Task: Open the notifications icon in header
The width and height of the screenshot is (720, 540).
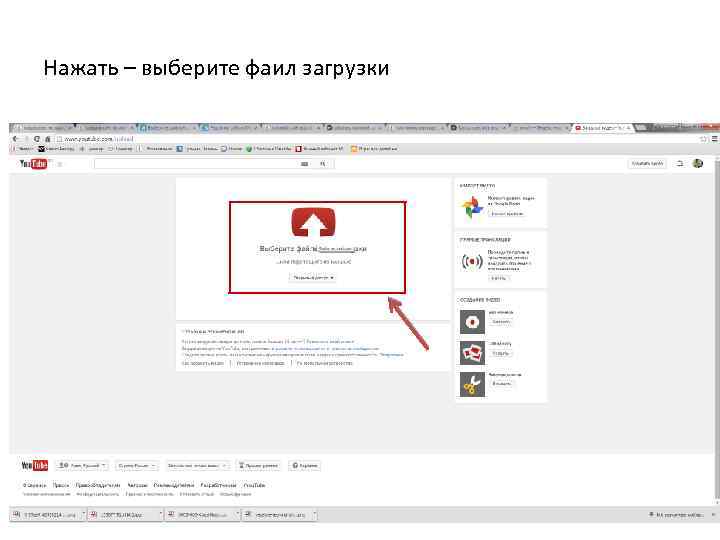Action: (x=680, y=163)
